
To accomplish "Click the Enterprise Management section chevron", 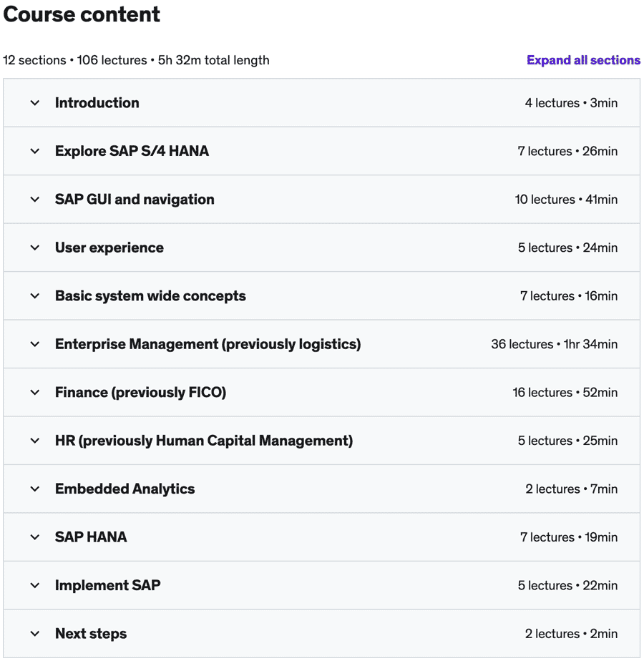I will tap(35, 344).
